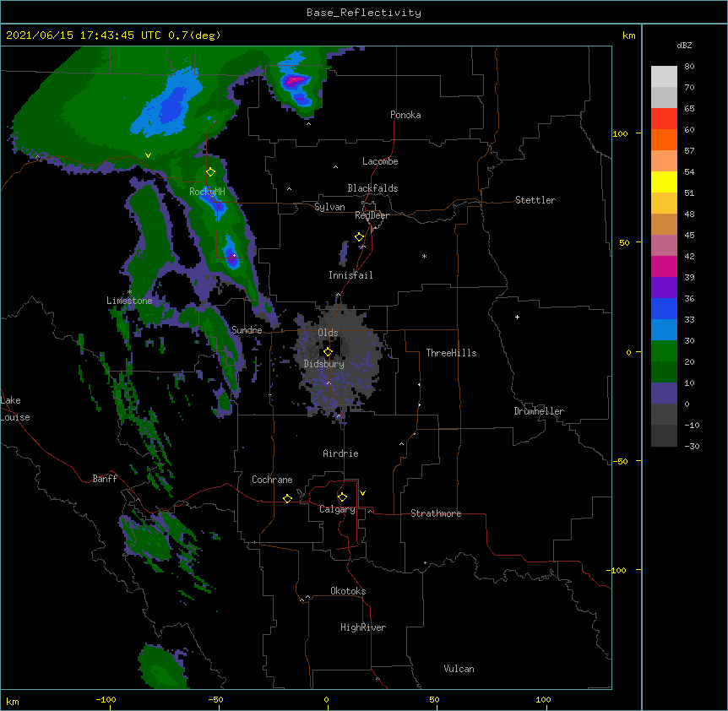Click the 2021/06/15 17:43:45 UTC timestamp

point(83,35)
